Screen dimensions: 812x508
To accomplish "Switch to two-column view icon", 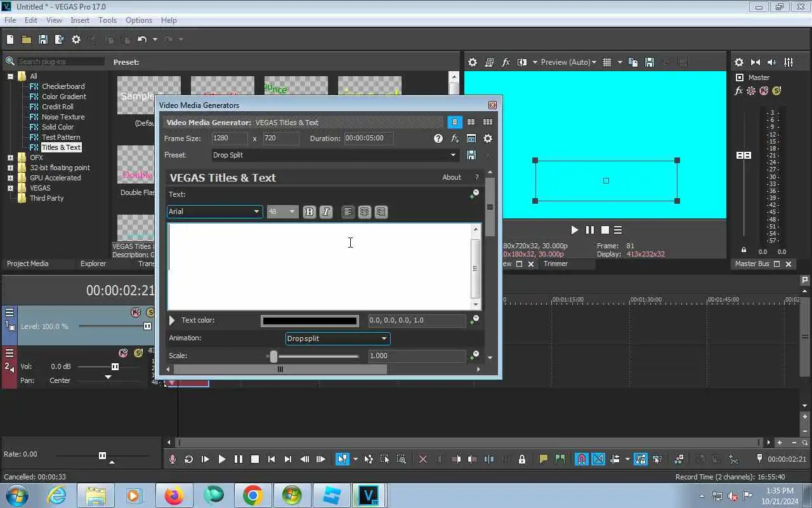I will pyautogui.click(x=471, y=122).
